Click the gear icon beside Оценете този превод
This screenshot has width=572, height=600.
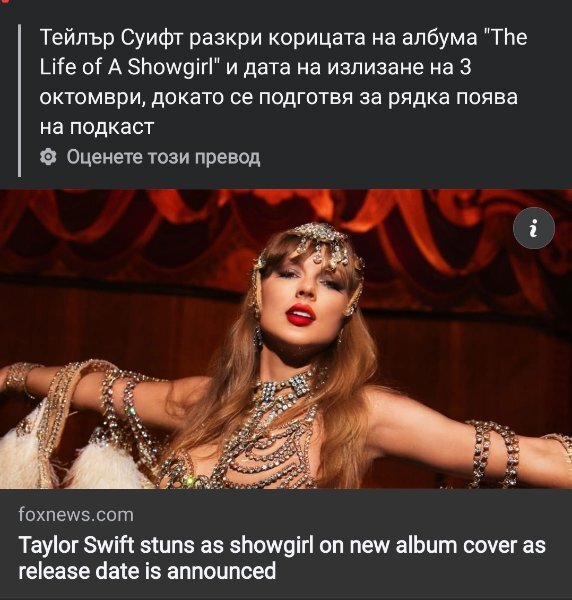point(48,157)
